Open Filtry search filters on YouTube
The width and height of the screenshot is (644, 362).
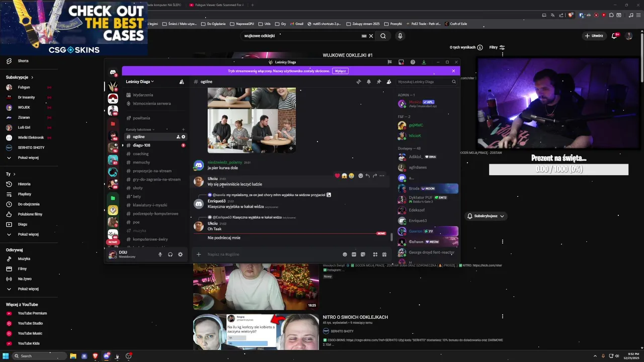click(x=497, y=47)
